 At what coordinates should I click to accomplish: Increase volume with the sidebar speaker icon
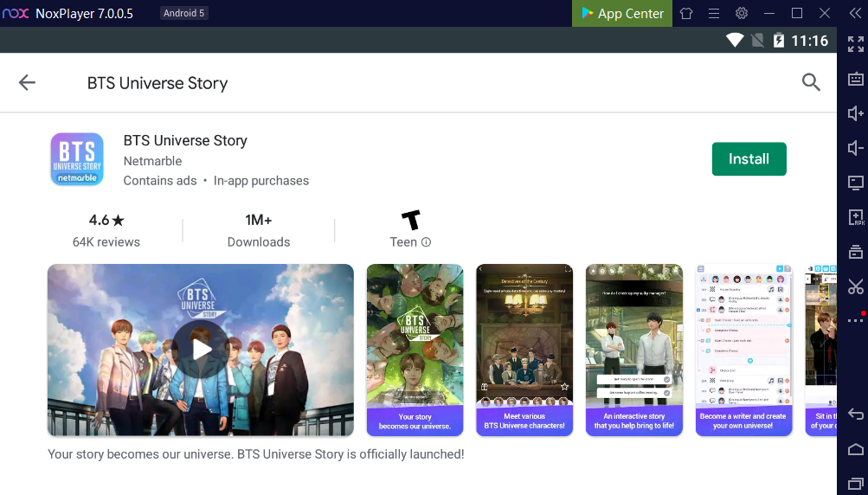pos(856,113)
